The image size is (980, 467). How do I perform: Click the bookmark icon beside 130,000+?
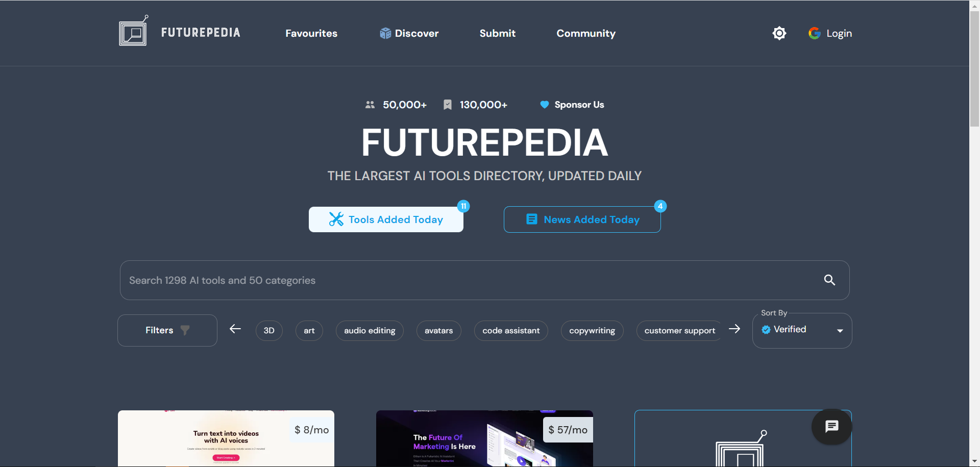pos(448,105)
